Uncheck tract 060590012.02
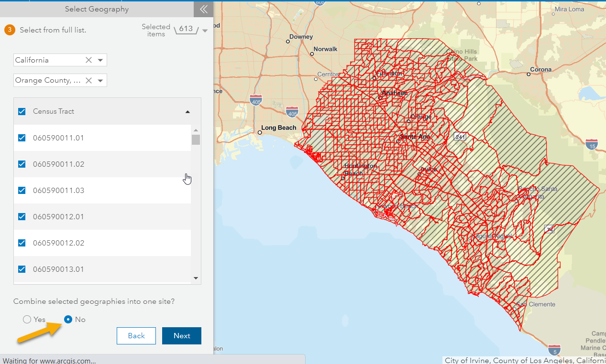 click(22, 243)
